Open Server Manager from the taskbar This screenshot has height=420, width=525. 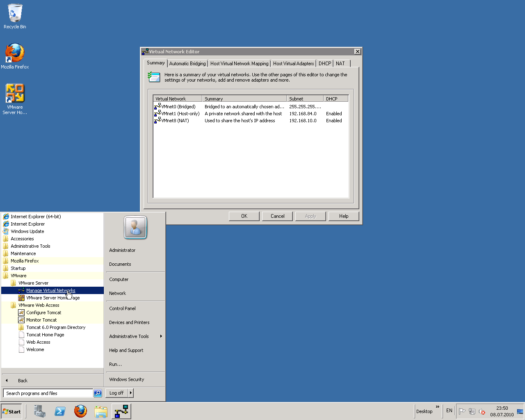pos(40,411)
